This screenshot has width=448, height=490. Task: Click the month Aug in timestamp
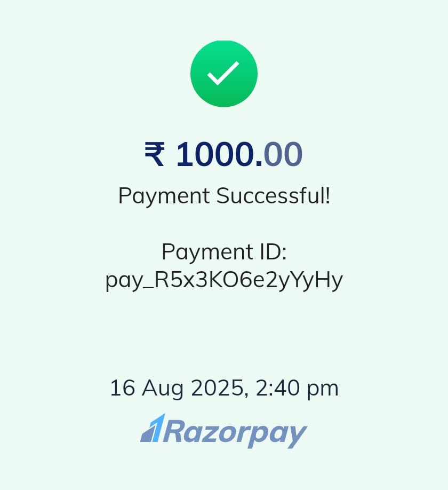pyautogui.click(x=163, y=389)
